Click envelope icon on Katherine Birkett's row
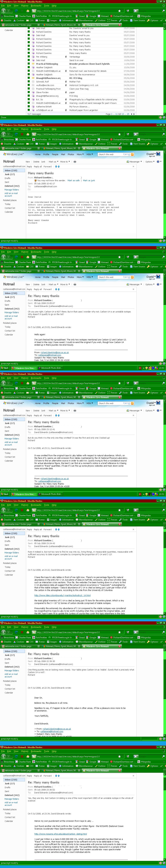This screenshot has height=868, width=166. [33, 107]
